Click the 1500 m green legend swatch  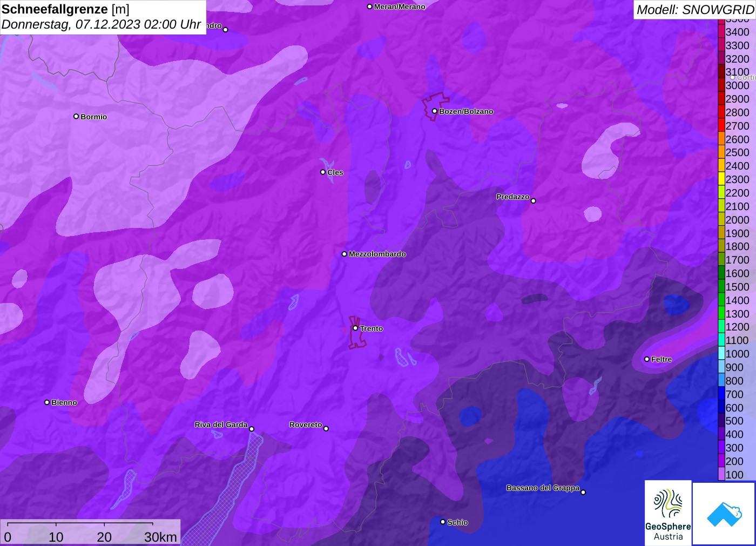721,286
